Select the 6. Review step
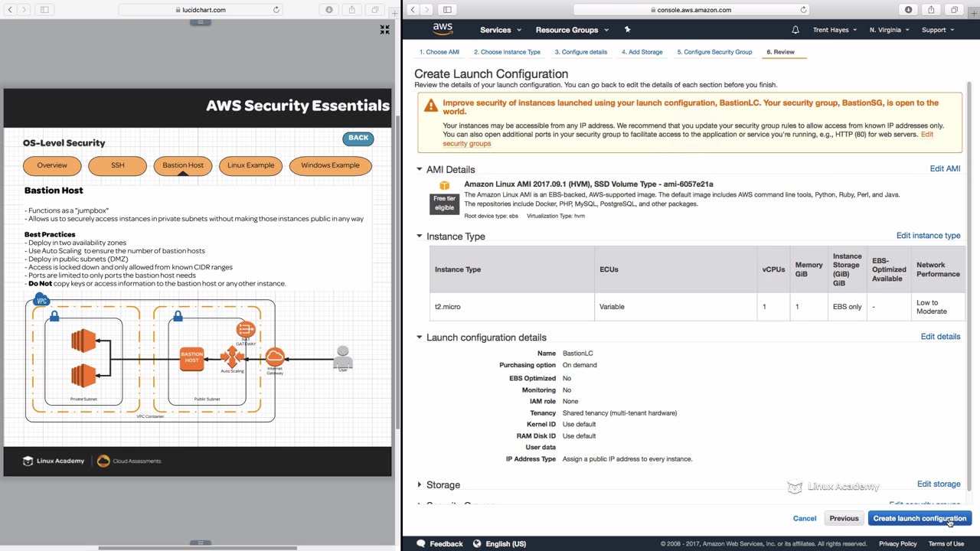The image size is (980, 551). (780, 52)
